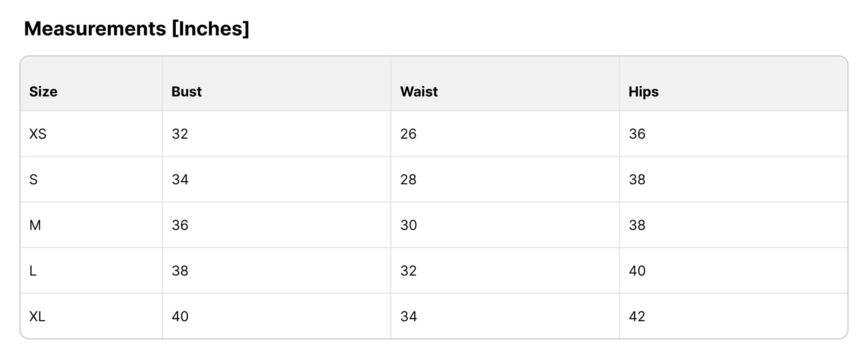Click the S size row label
868x360 pixels.
(x=33, y=180)
